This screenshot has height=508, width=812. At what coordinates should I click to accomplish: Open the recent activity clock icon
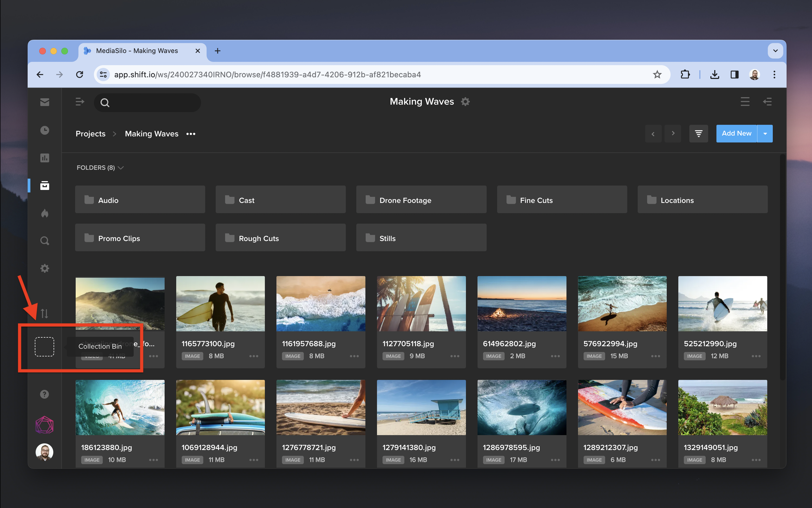coord(45,130)
